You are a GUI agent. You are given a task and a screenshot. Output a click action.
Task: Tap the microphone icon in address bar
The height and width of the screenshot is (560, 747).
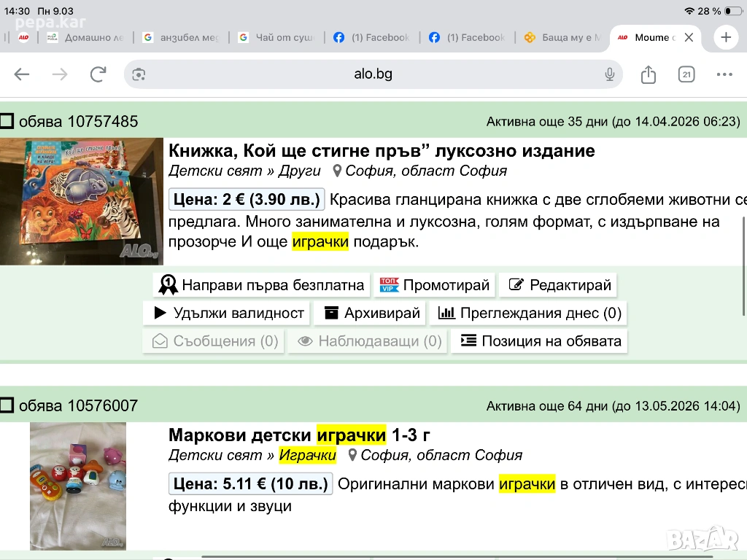point(610,74)
